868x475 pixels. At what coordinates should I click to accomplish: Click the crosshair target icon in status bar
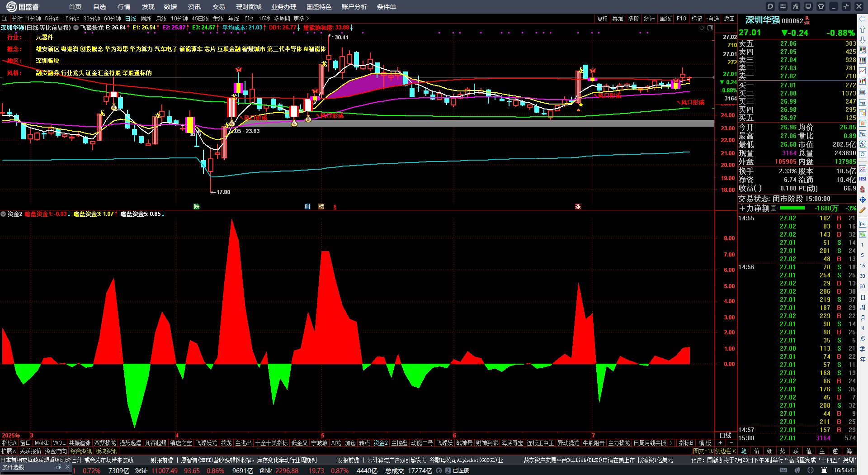[811, 470]
